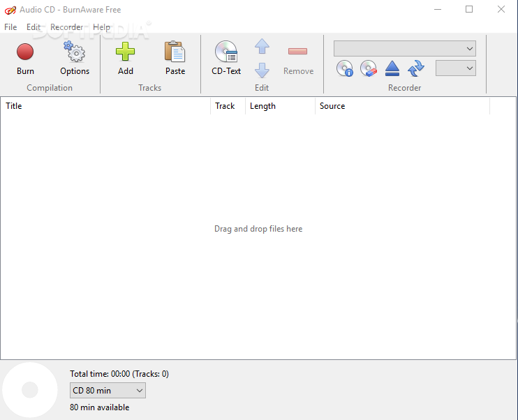Image resolution: width=518 pixels, height=420 pixels.
Task: Click the erase disc icon
Action: (x=369, y=68)
